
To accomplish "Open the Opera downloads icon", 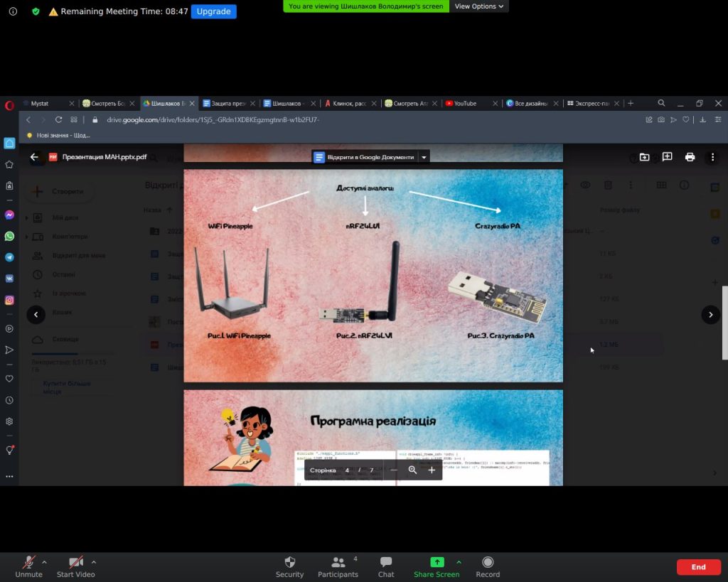I will [703, 120].
